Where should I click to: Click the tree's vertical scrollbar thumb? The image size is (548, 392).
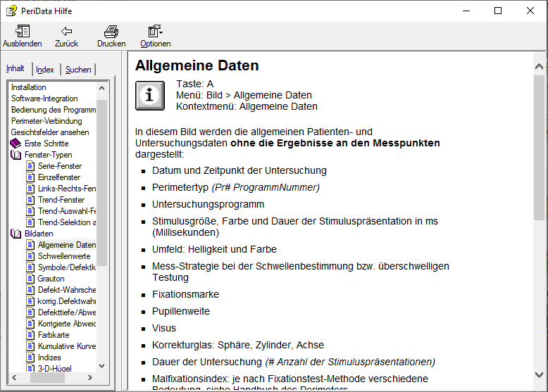[x=101, y=183]
